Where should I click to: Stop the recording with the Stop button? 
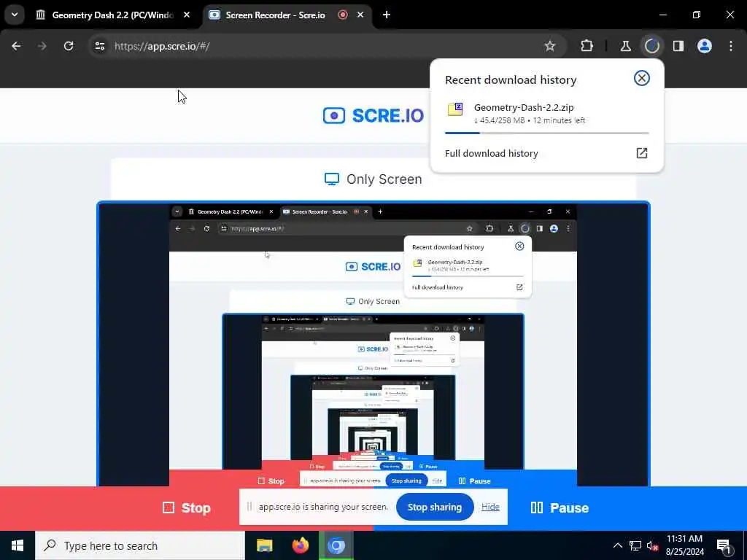point(187,507)
